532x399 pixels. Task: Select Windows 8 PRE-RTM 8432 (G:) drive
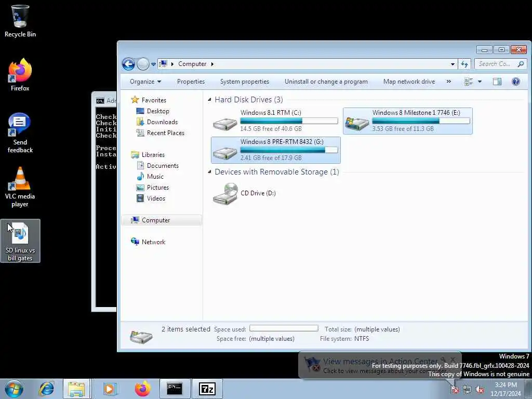point(275,150)
